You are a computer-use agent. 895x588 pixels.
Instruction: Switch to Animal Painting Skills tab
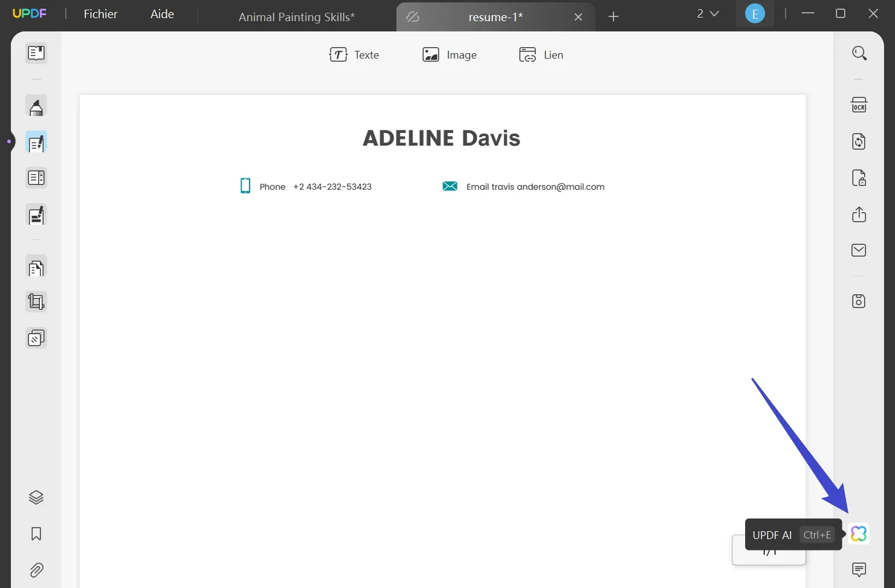pyautogui.click(x=297, y=17)
